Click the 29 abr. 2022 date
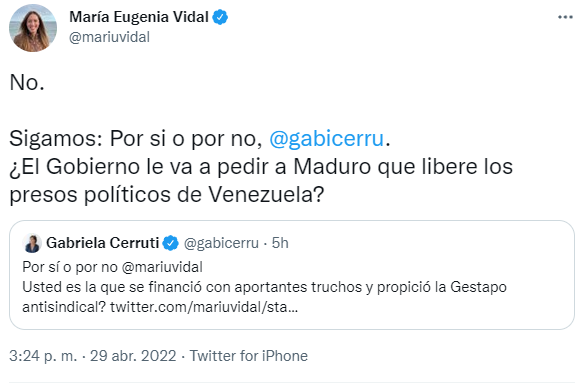584x386 pixels. [133, 356]
